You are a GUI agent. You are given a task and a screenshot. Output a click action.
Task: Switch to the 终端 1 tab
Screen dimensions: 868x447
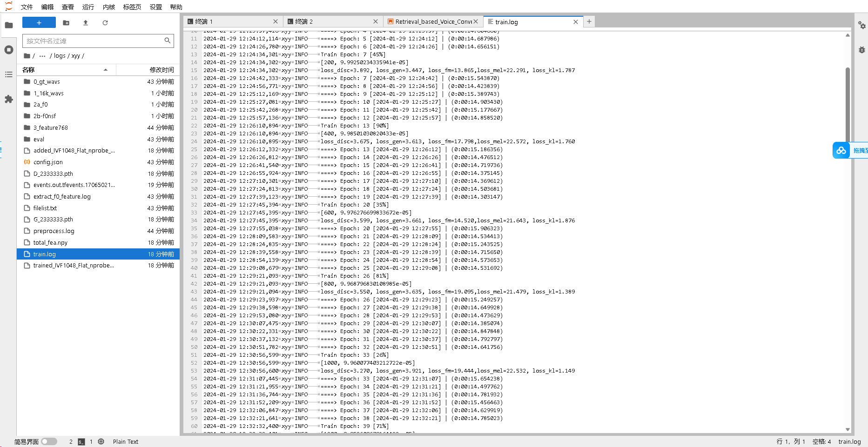coord(233,21)
